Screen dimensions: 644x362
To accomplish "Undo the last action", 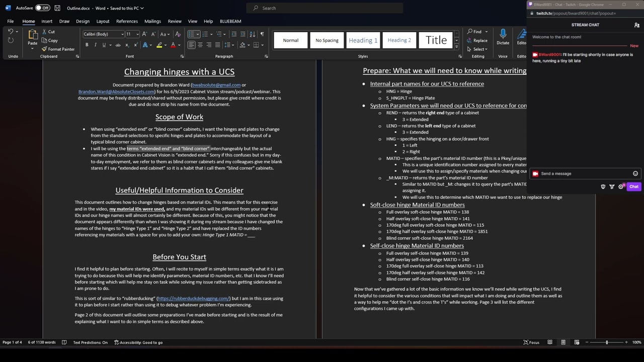I will 11,32.
